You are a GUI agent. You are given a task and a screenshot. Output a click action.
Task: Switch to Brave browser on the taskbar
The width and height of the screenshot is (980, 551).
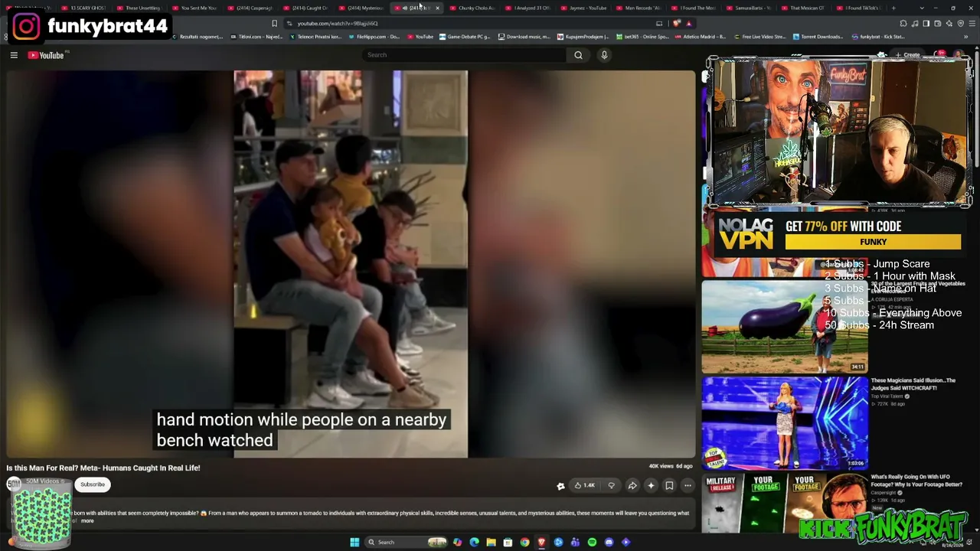pos(541,543)
